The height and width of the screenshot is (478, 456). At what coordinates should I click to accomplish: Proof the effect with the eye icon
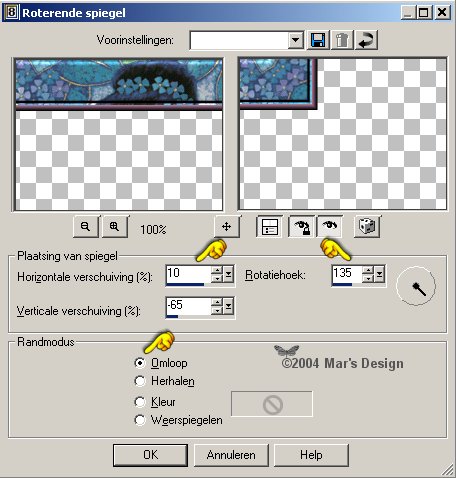tap(329, 227)
